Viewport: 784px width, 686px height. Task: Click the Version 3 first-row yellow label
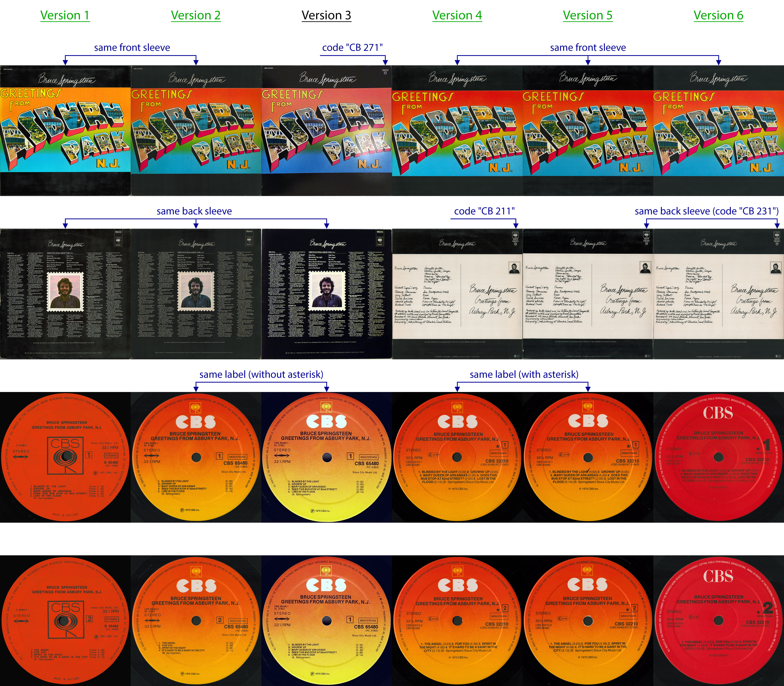tap(327, 457)
